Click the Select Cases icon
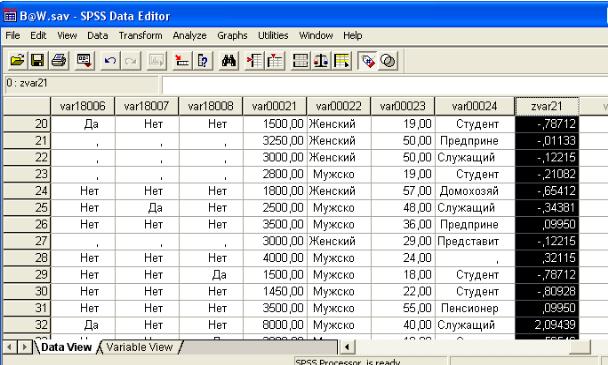Image resolution: width=608 pixels, height=365 pixels. click(x=342, y=61)
